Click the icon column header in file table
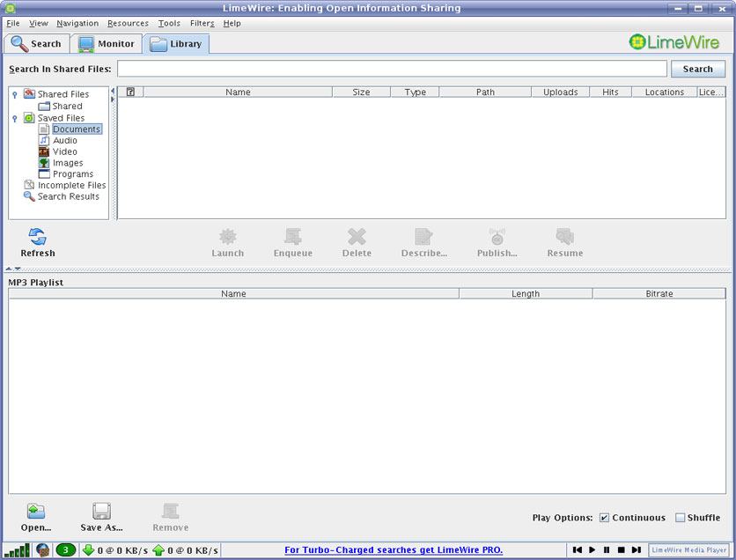This screenshot has width=736, height=560. [130, 92]
